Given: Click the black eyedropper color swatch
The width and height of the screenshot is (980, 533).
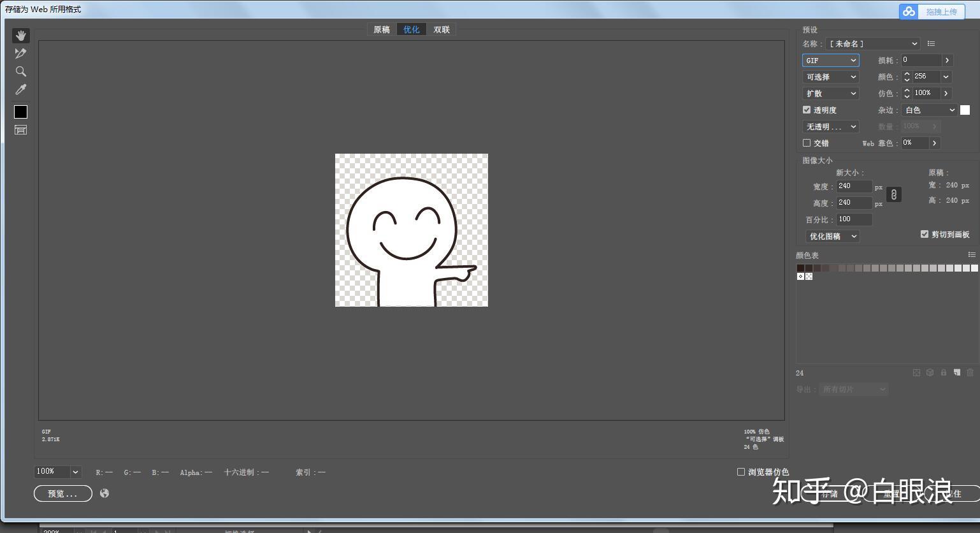Looking at the screenshot, I should [21, 112].
